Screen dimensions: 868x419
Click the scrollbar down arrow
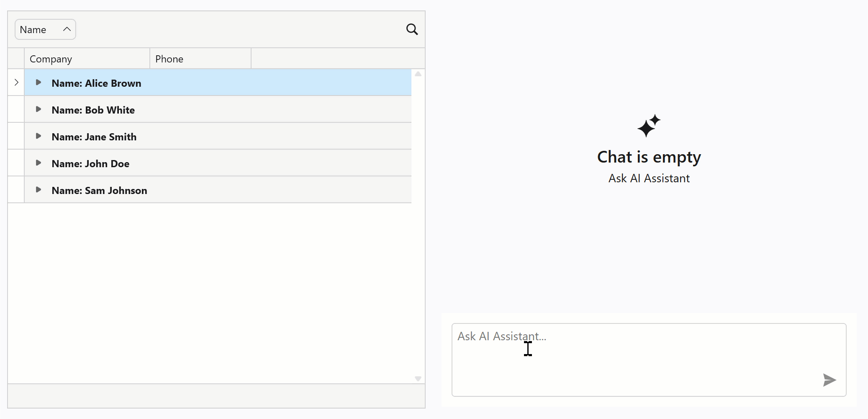tap(418, 378)
